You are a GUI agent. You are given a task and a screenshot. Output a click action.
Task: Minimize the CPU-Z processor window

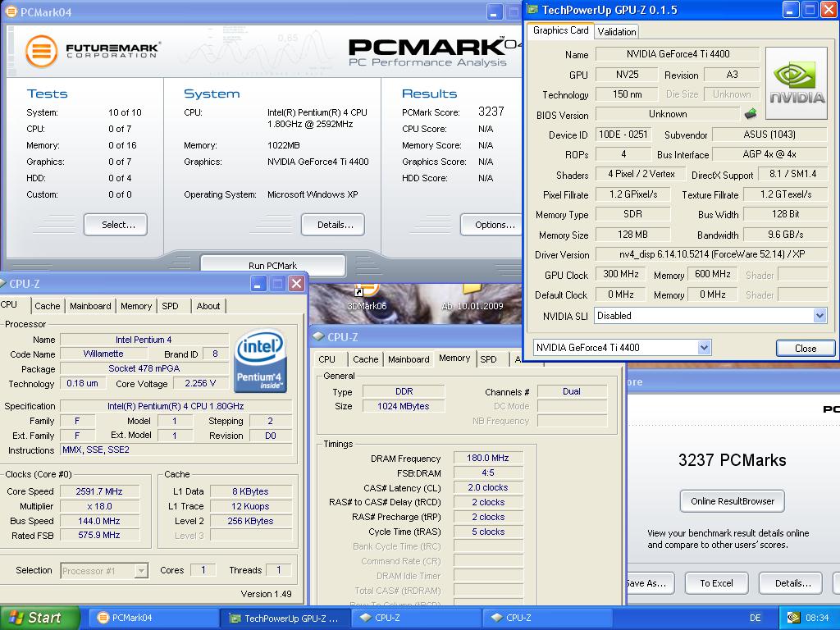(x=258, y=283)
